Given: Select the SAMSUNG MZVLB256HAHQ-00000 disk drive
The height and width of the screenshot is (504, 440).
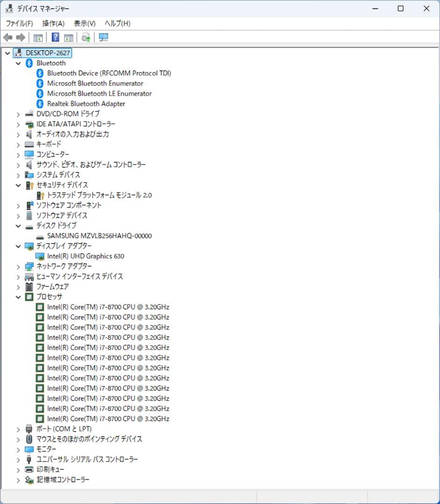Looking at the screenshot, I should pyautogui.click(x=98, y=236).
